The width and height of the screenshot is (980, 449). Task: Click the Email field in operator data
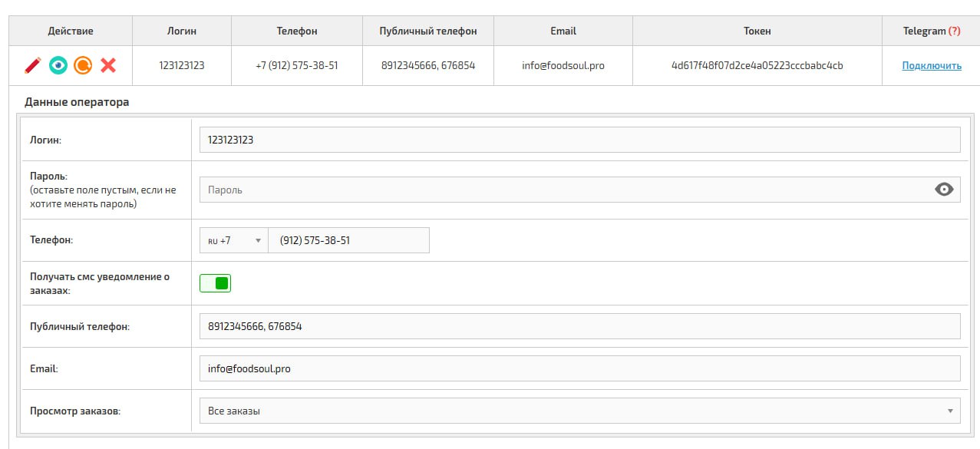tap(579, 368)
